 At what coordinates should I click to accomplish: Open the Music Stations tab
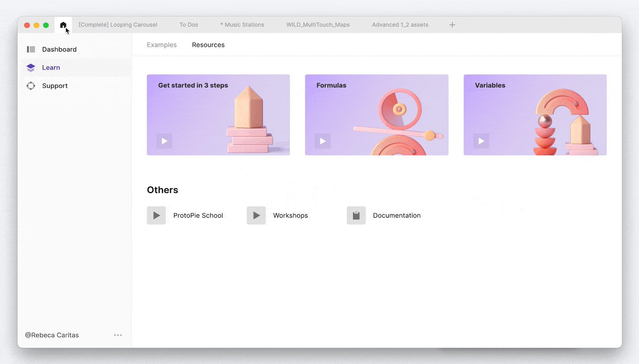pyautogui.click(x=242, y=25)
